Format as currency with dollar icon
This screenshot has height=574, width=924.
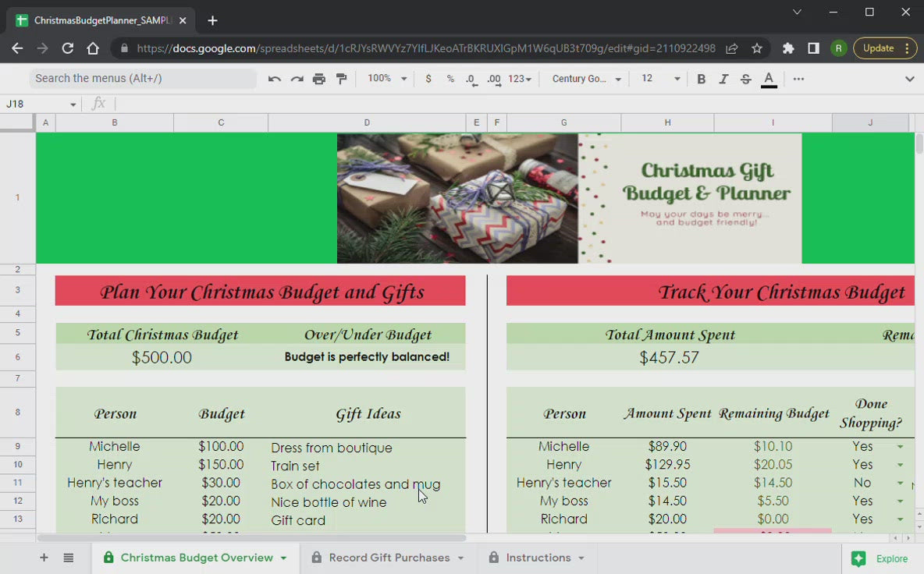428,79
